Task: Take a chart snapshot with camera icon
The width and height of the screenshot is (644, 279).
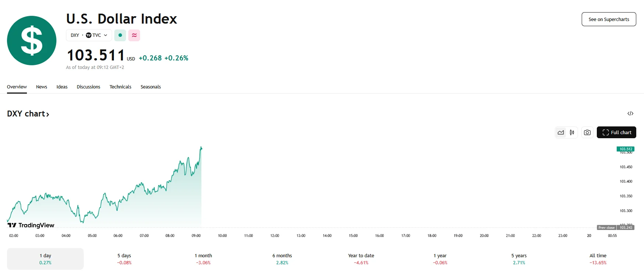Action: tap(587, 132)
